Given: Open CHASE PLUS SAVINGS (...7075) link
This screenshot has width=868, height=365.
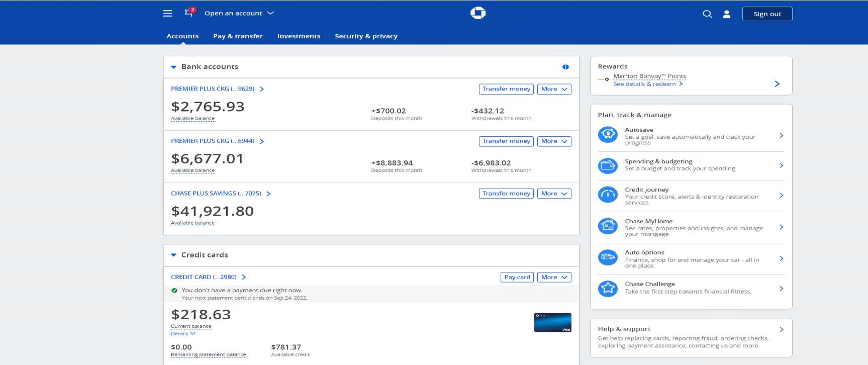Looking at the screenshot, I should [216, 194].
